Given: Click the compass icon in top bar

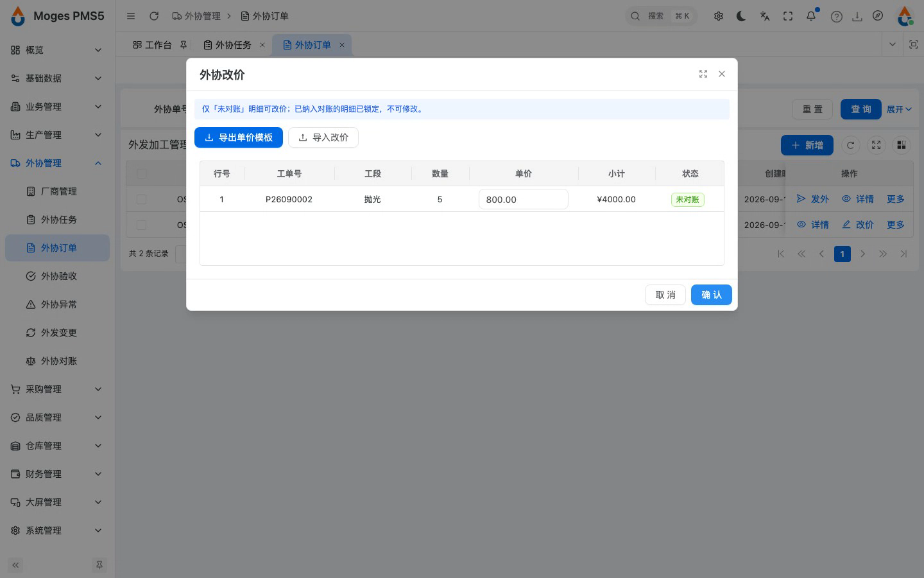Looking at the screenshot, I should (x=878, y=16).
